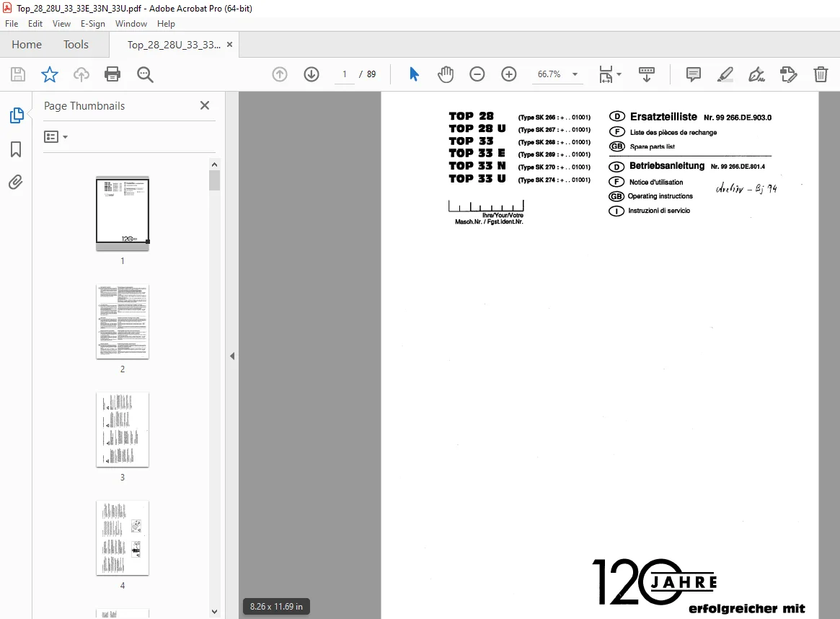The height and width of the screenshot is (619, 840).
Task: Open the Find text search tool
Action: point(145,74)
